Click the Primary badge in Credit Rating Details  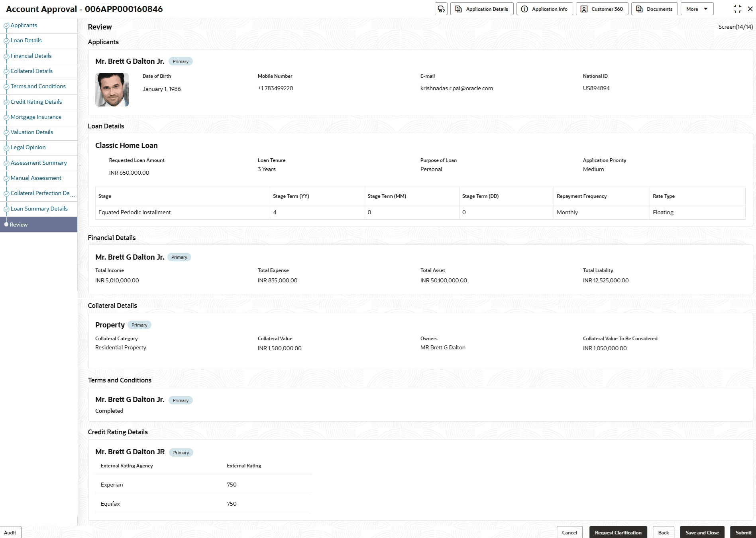point(181,453)
